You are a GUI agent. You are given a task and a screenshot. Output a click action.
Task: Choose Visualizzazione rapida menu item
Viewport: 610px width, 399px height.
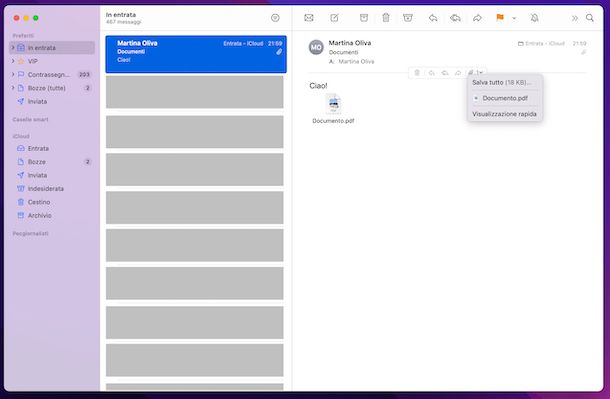point(504,114)
